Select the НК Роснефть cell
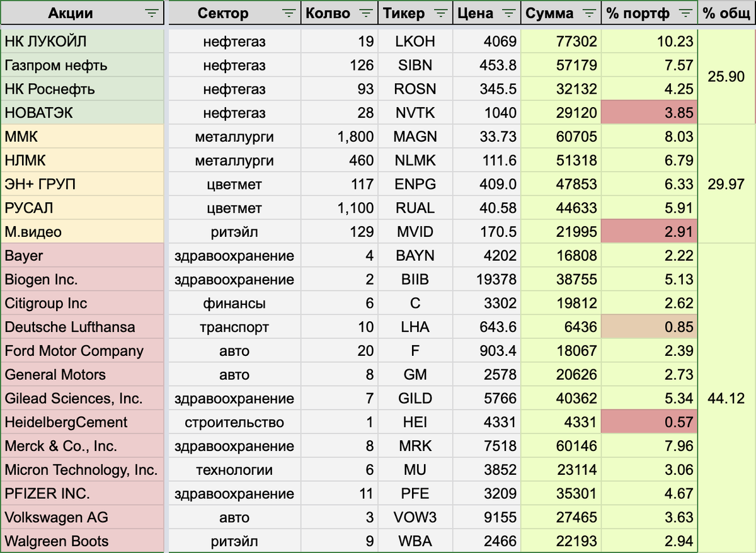 click(x=83, y=89)
